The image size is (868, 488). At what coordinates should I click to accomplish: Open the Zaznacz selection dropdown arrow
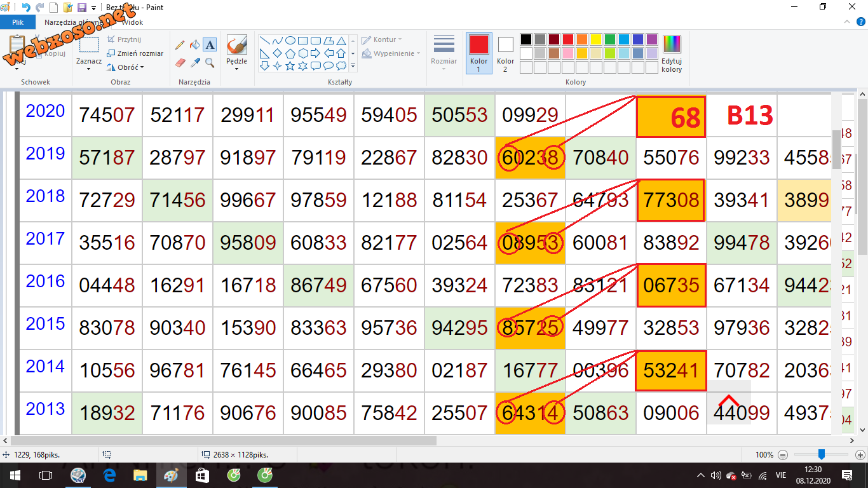(88, 69)
